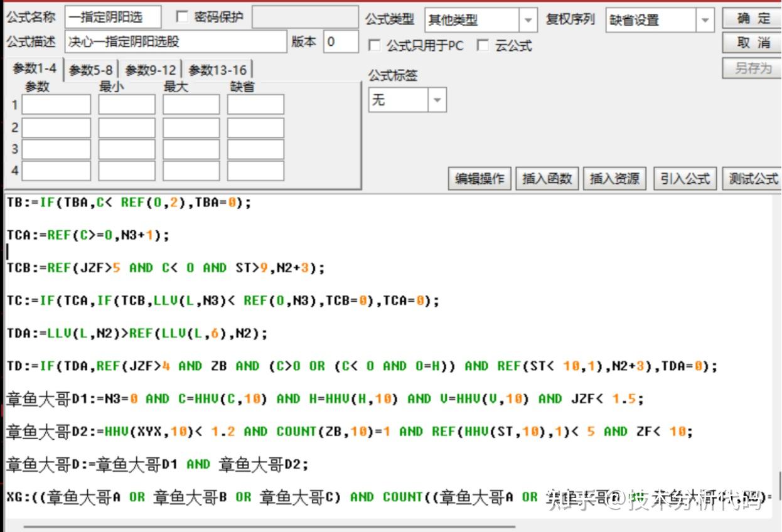Open the 复权序列 adjustment sequence dropdown
This screenshot has width=782, height=532.
point(704,20)
